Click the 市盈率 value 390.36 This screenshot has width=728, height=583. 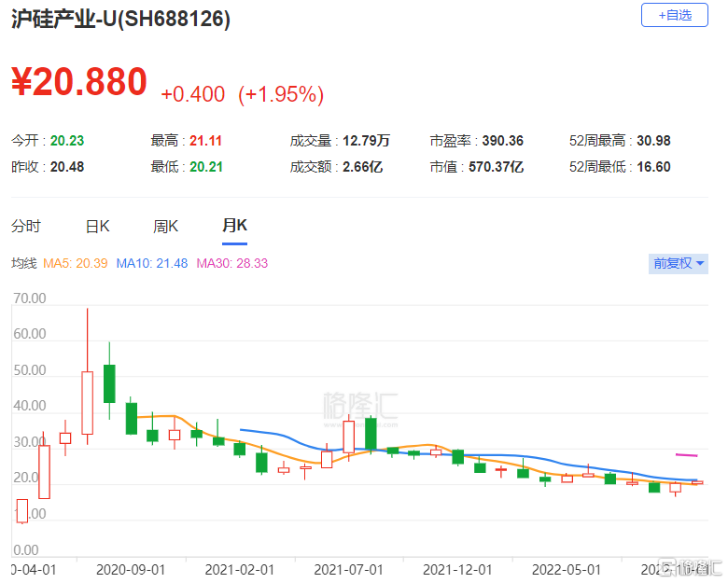503,141
